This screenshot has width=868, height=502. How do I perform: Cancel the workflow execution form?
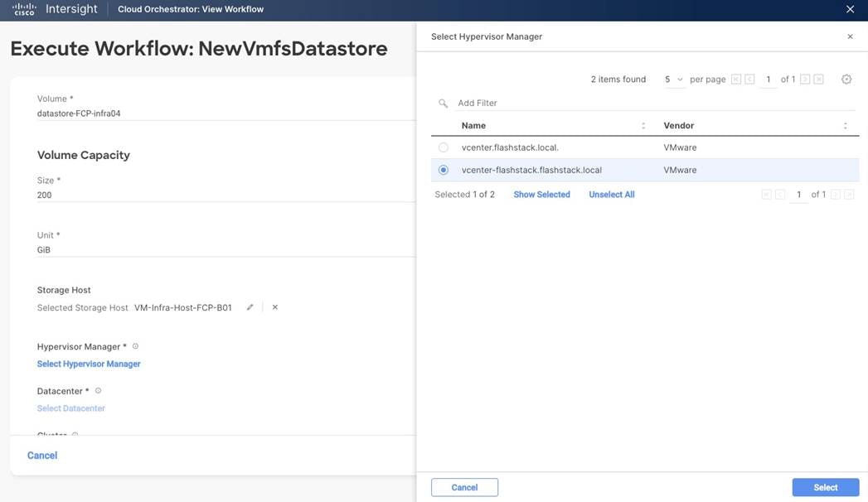[x=42, y=456]
